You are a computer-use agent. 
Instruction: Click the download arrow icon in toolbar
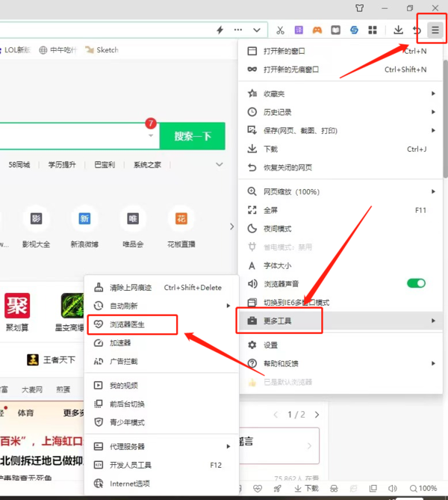coord(399,30)
